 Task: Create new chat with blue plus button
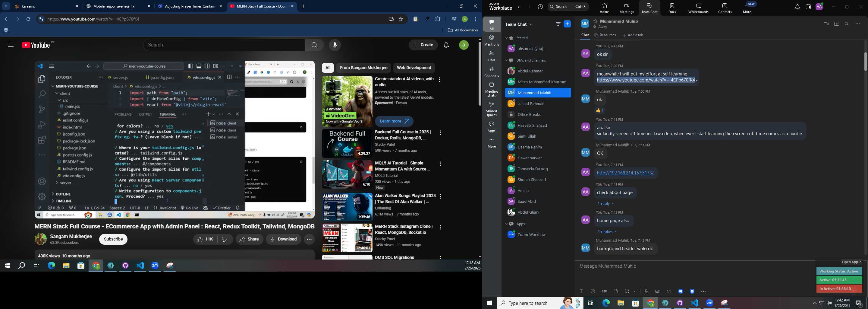(568, 24)
